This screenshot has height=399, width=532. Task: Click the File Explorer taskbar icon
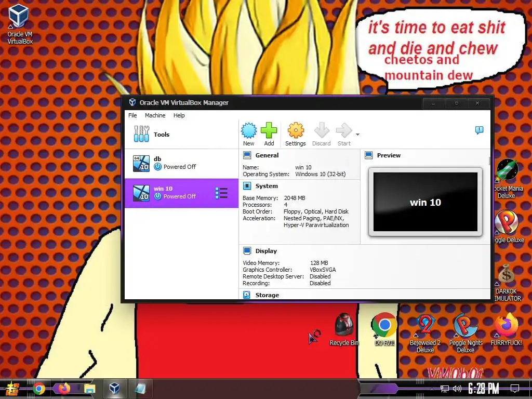pyautogui.click(x=89, y=389)
